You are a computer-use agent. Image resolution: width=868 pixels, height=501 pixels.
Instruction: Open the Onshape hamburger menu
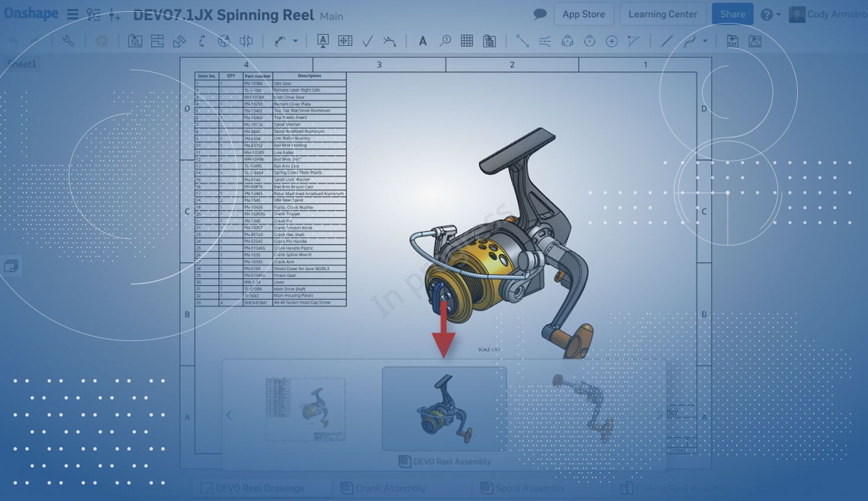(73, 15)
